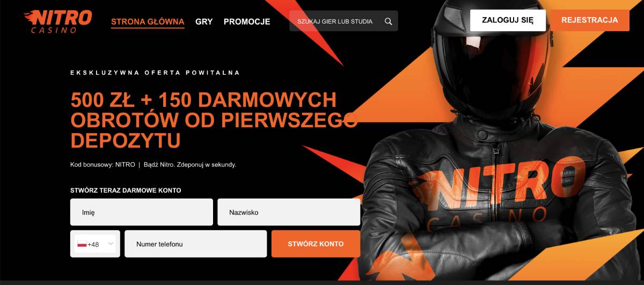
Task: Click the Polish flag icon
Action: click(x=82, y=244)
